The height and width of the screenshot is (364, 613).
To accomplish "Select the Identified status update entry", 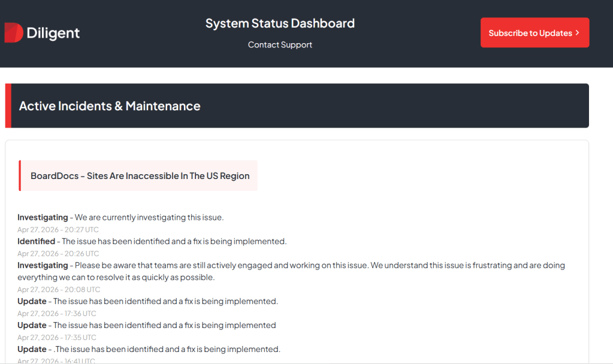I will tap(152, 241).
